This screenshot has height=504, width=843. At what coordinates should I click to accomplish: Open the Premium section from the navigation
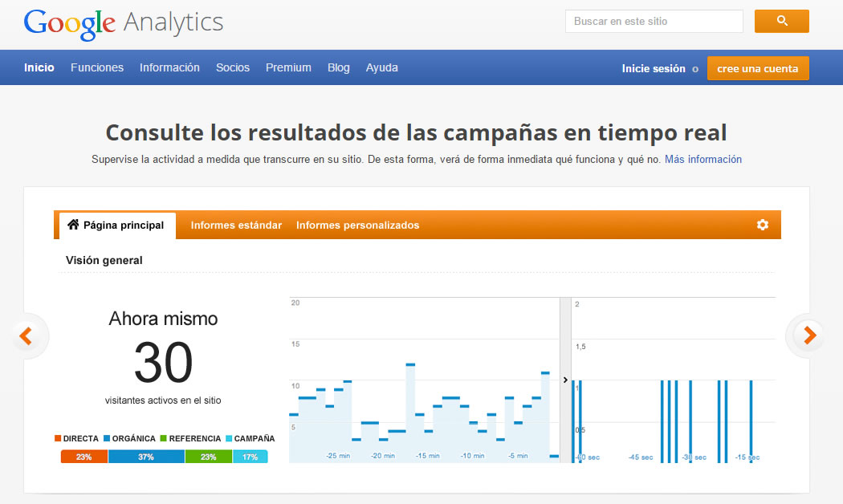pyautogui.click(x=288, y=67)
